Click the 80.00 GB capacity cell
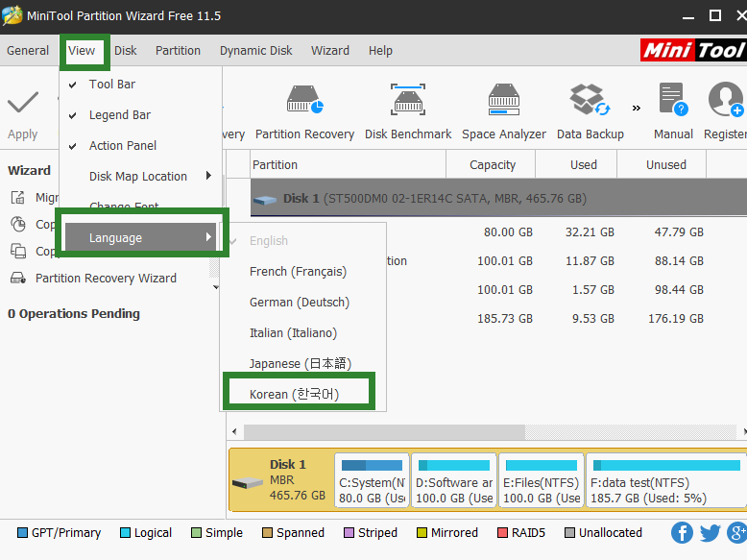747x560 pixels. (x=508, y=232)
